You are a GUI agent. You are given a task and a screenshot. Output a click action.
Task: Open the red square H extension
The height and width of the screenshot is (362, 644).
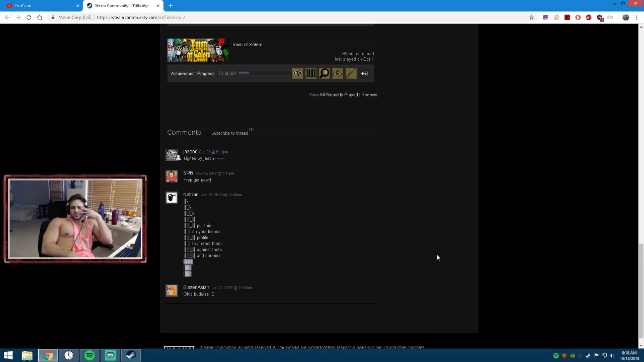click(x=567, y=17)
